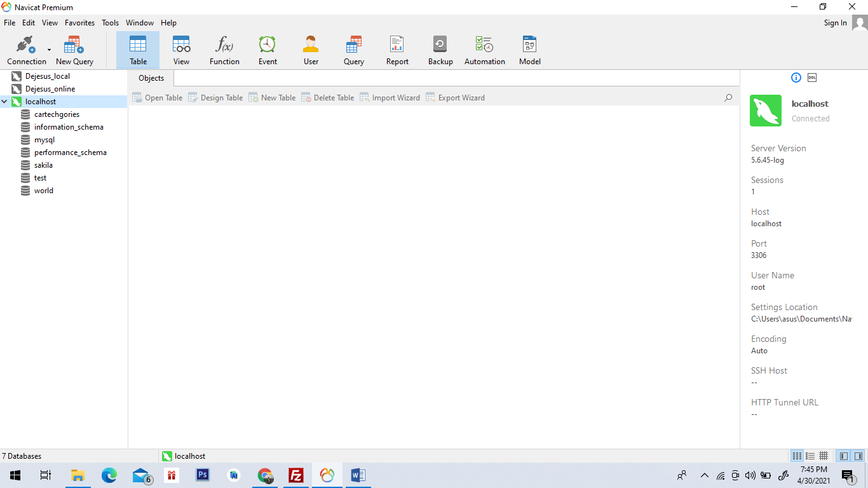Screen dimensions: 868x488
Task: Open the User management icon
Action: pyautogui.click(x=311, y=50)
